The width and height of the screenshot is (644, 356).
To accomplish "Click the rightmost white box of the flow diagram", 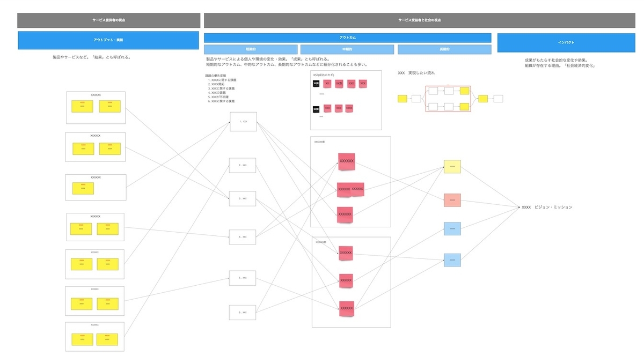I will point(497,98).
